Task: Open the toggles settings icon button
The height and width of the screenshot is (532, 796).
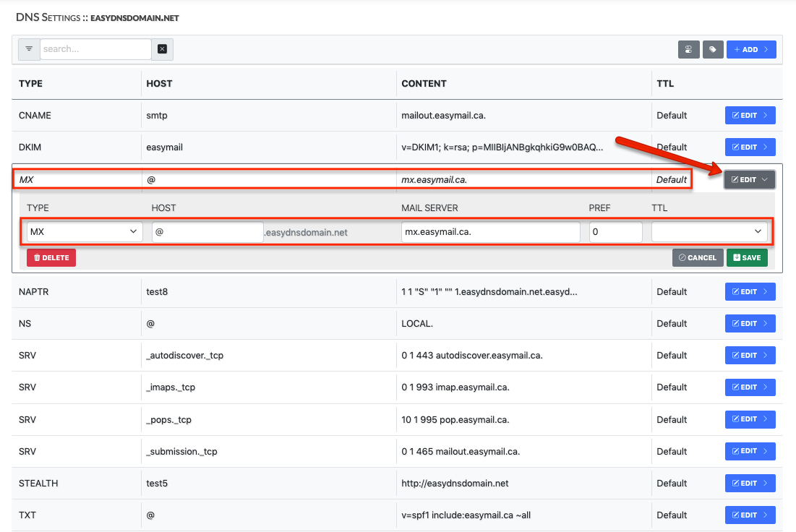Action: coord(688,49)
